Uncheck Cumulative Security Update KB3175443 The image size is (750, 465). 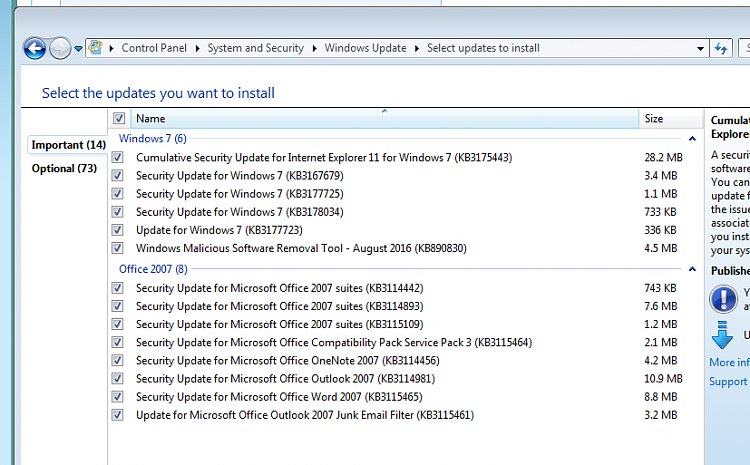point(118,157)
